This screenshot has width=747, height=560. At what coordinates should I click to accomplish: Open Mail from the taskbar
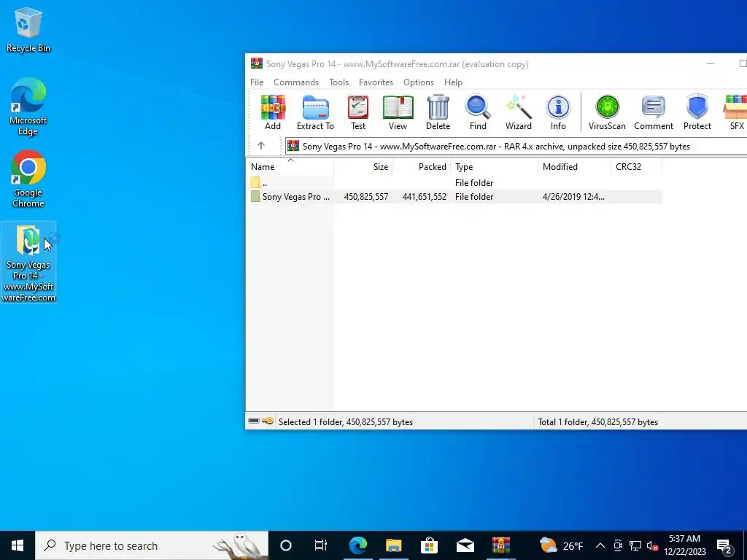click(465, 545)
